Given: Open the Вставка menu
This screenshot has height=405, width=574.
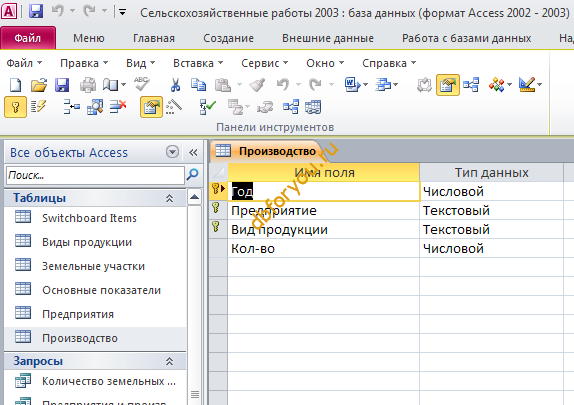Looking at the screenshot, I should pyautogui.click(x=198, y=63).
